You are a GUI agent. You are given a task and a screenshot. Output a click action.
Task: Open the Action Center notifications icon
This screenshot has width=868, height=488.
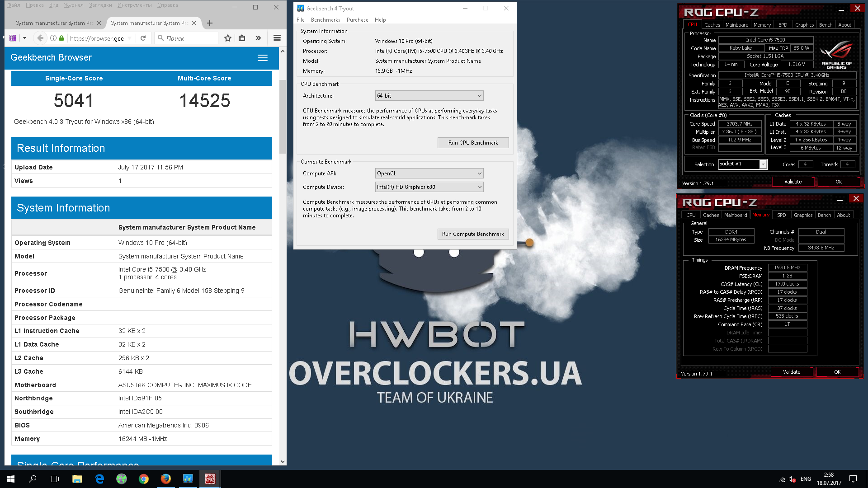pyautogui.click(x=853, y=479)
